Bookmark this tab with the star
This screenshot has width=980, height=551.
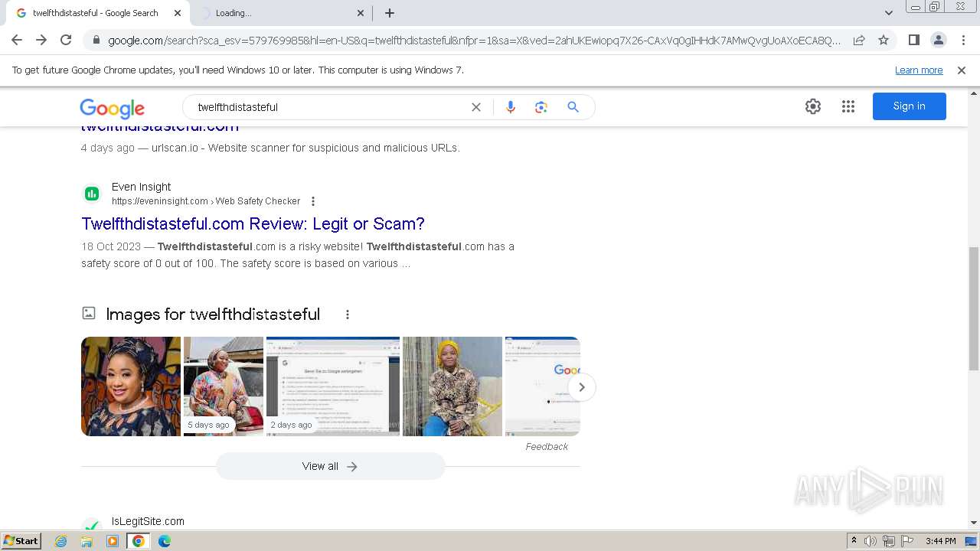pyautogui.click(x=884, y=40)
